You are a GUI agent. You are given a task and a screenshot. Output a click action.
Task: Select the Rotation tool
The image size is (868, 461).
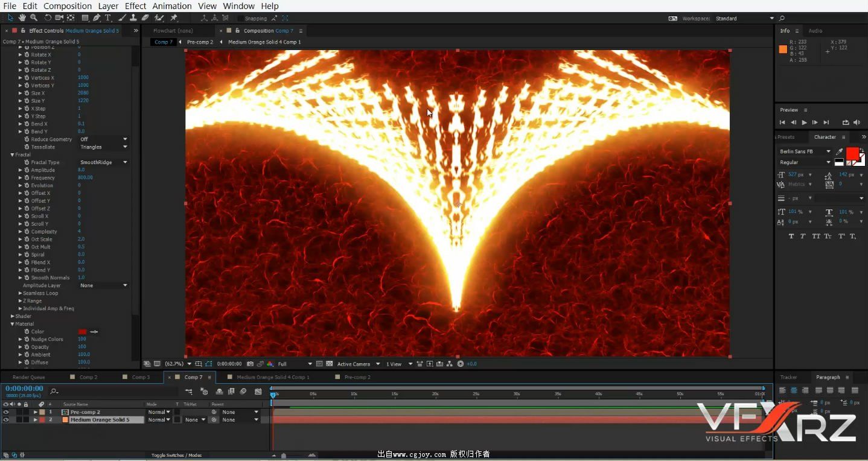tap(48, 18)
